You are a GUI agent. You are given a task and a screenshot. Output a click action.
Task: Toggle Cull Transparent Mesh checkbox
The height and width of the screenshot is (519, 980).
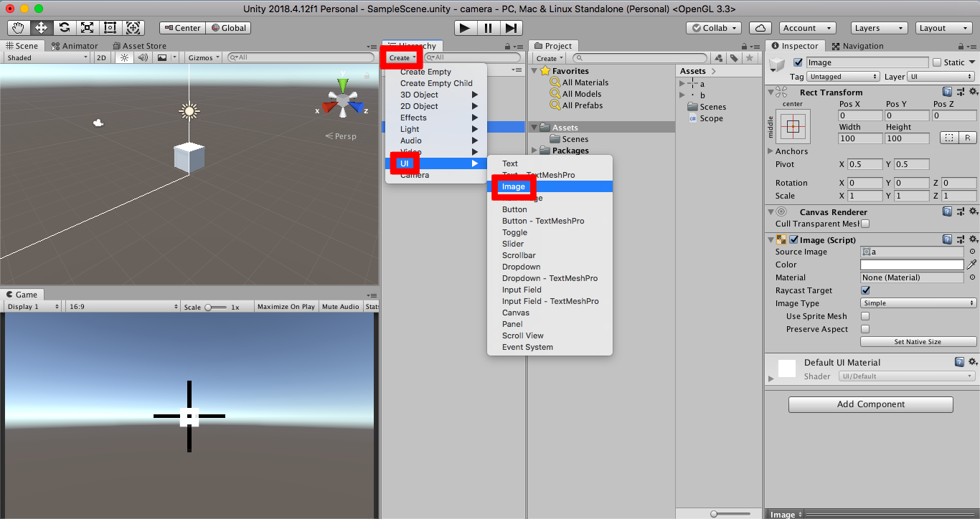(x=865, y=224)
